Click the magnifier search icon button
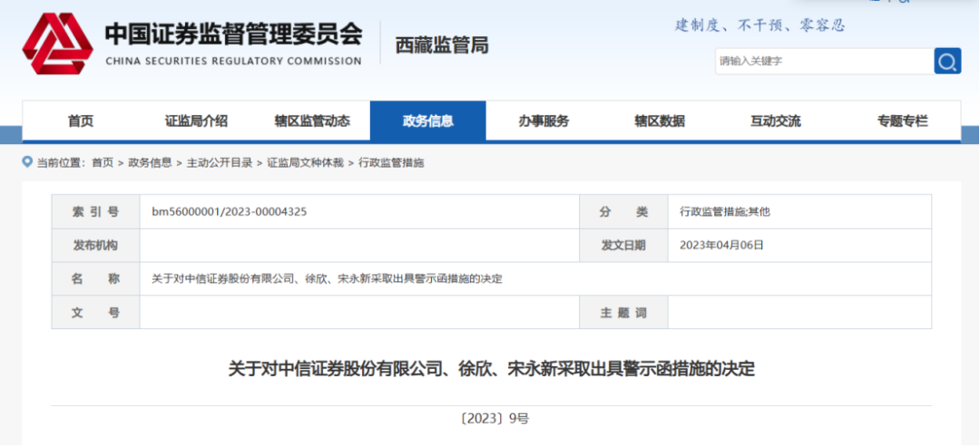This screenshot has height=446, width=980. 947,62
